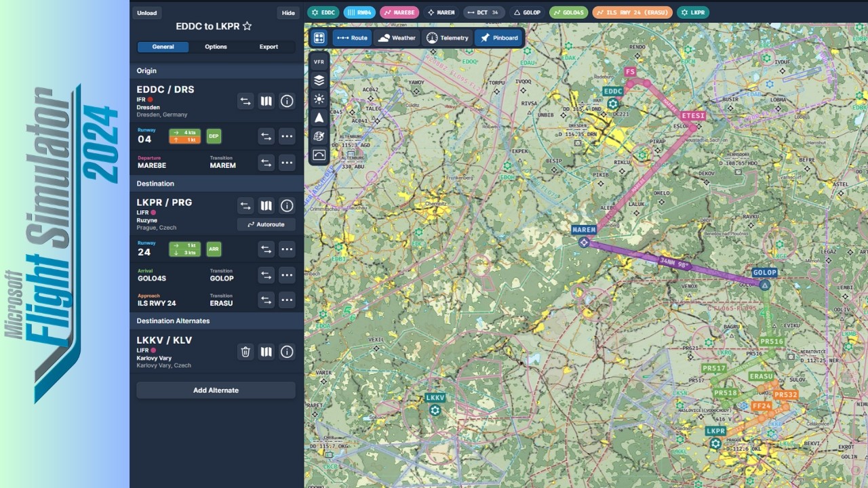Click the GOLOP waypoint on map
The height and width of the screenshot is (488, 868).
click(765, 285)
